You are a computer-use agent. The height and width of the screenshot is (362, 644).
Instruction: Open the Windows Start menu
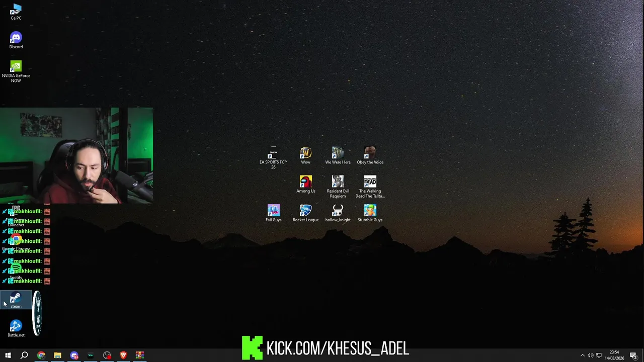[8, 355]
